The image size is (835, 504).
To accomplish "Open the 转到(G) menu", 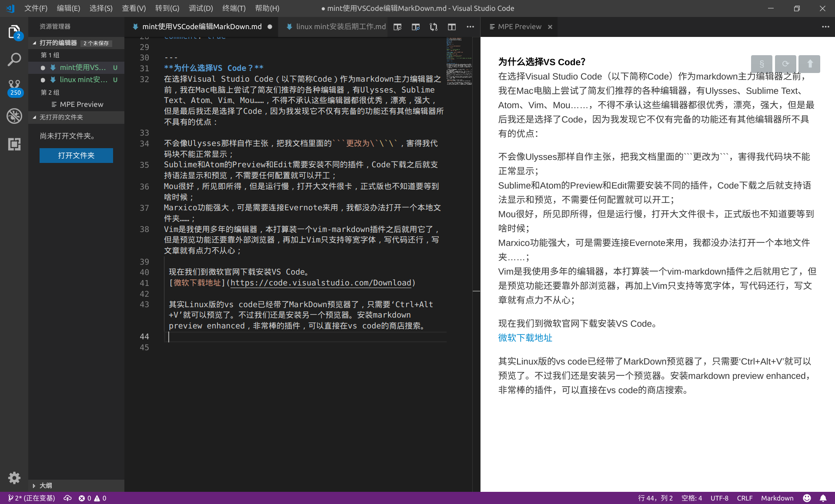I will 167,8.
